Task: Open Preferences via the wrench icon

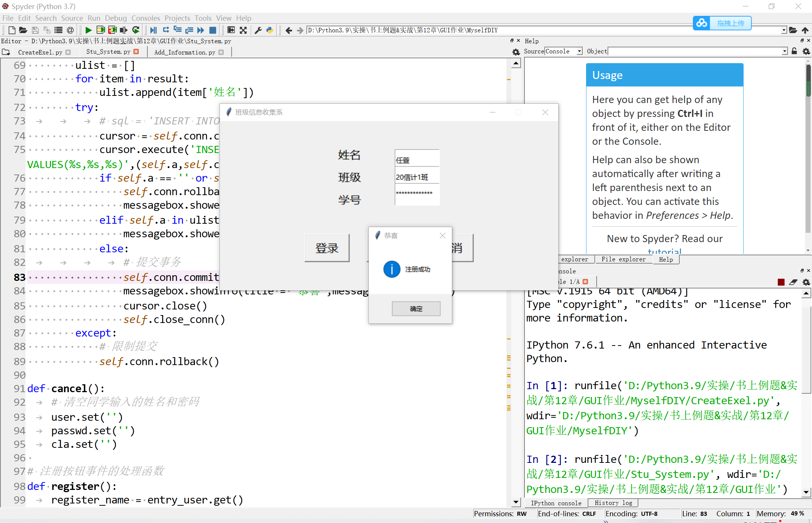Action: point(258,30)
